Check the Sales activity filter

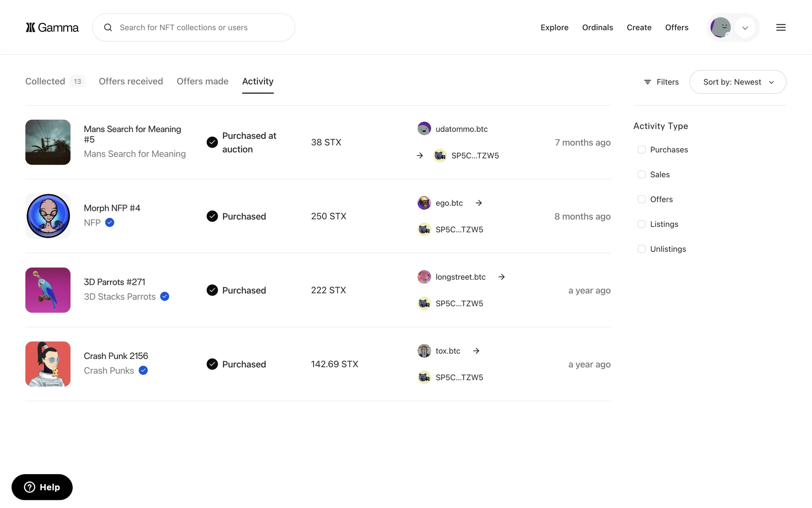pos(641,174)
